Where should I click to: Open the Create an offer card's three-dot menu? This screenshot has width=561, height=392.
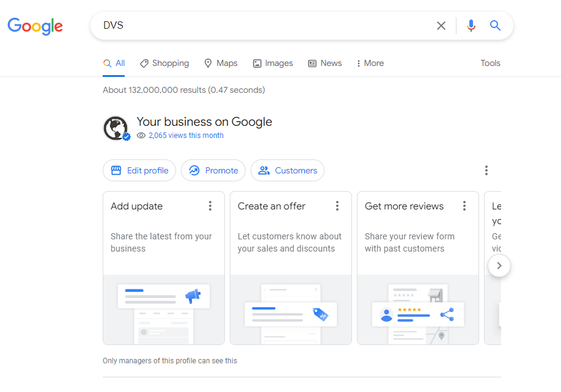pos(337,206)
